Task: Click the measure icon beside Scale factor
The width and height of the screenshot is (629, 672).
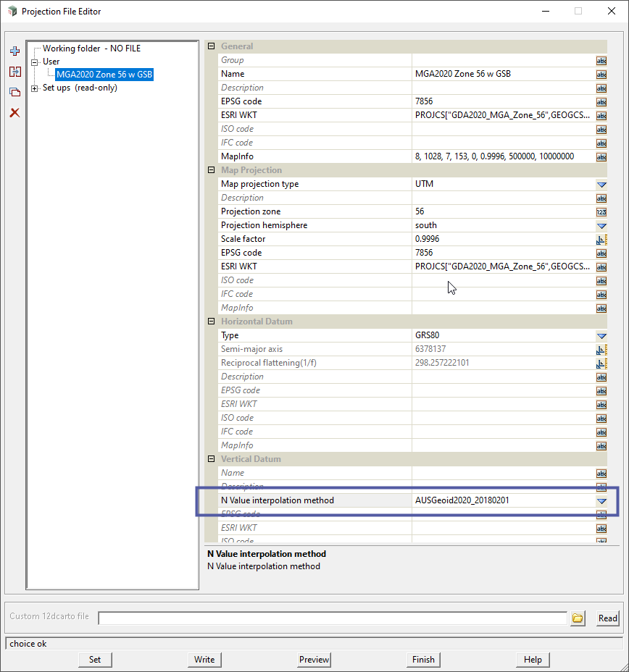Action: point(601,239)
